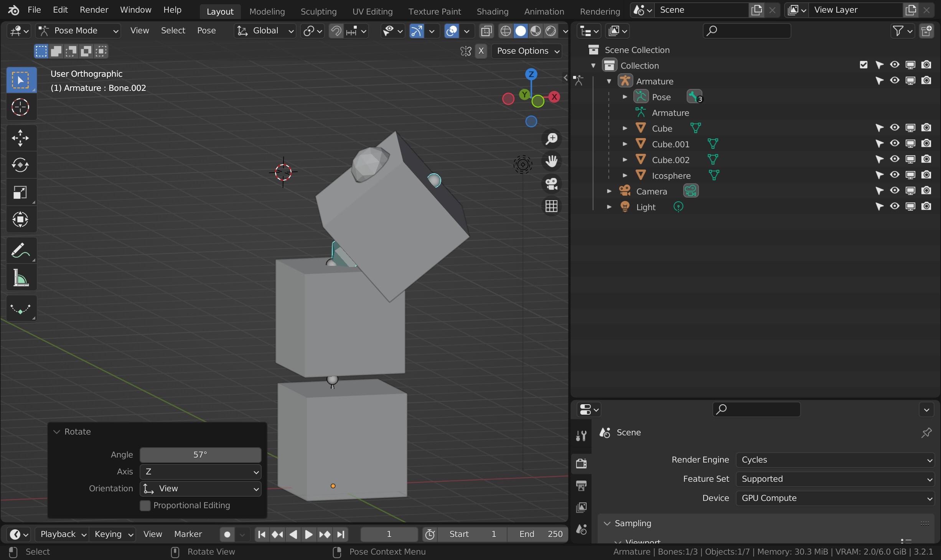Select the Measure tool
The height and width of the screenshot is (560, 941).
[x=20, y=278]
